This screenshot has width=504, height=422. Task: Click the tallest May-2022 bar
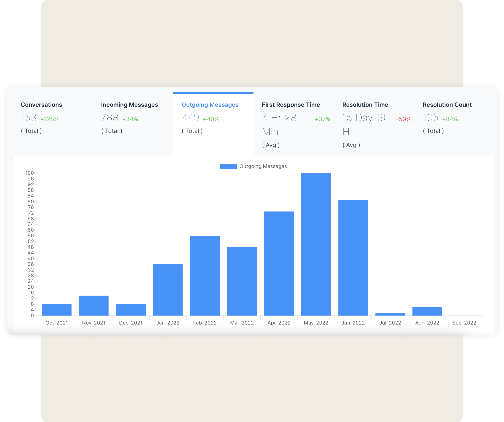[316, 244]
